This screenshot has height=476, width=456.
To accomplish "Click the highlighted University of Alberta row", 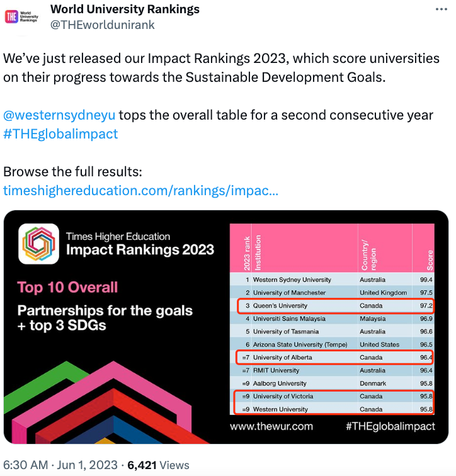I will coord(334,357).
